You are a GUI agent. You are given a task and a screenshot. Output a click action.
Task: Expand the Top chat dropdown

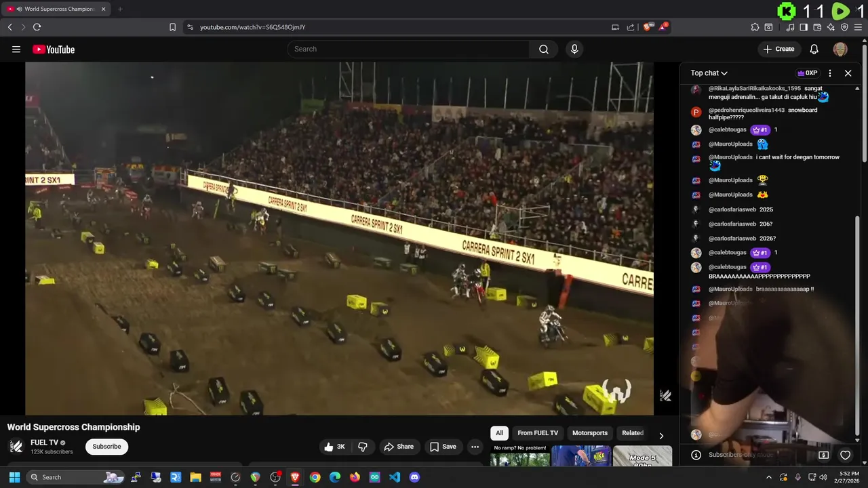(x=709, y=73)
